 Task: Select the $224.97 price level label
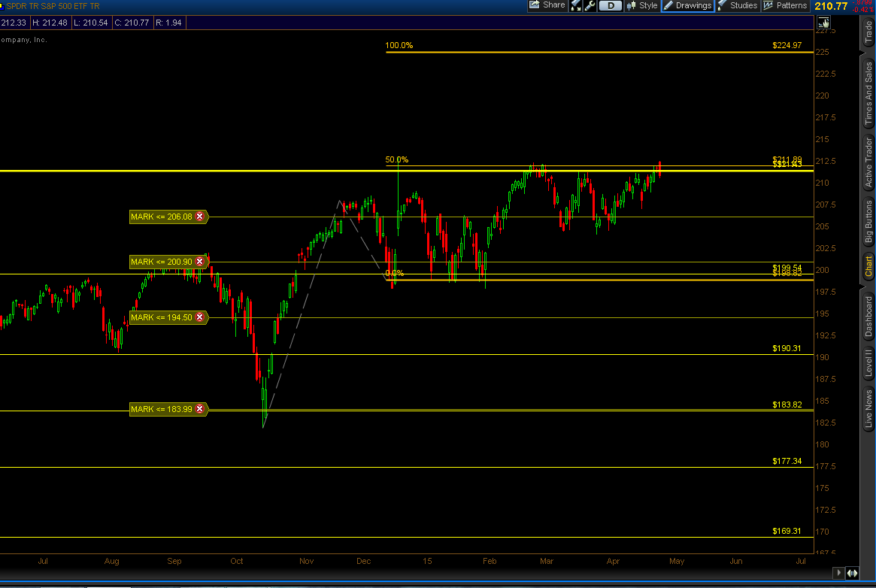tap(787, 45)
